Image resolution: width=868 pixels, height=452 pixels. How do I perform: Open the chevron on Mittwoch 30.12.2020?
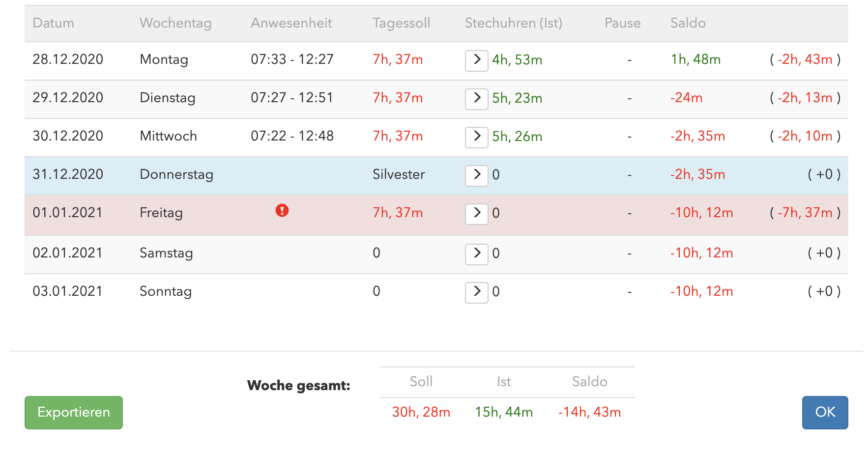pos(476,137)
